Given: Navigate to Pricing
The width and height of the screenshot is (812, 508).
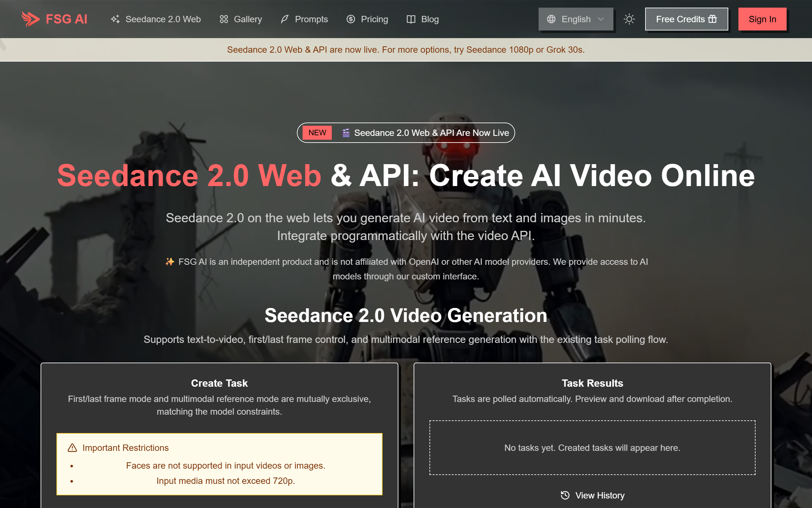Looking at the screenshot, I should pos(367,19).
